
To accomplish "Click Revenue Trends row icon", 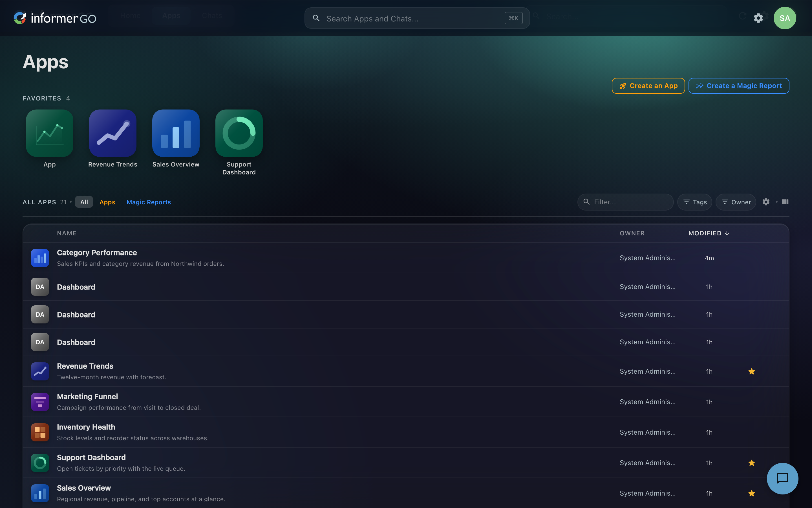I will 40,371.
